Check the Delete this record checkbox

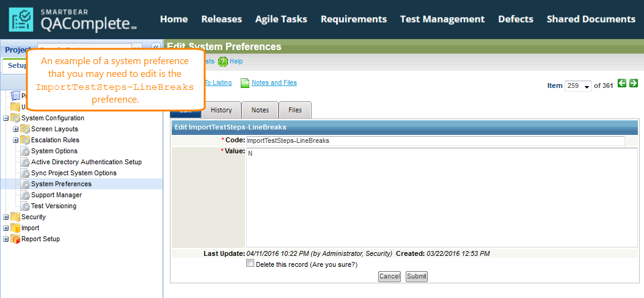coord(250,264)
